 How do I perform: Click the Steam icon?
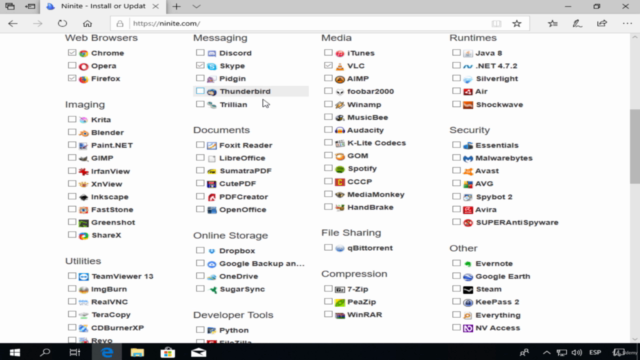coord(468,289)
